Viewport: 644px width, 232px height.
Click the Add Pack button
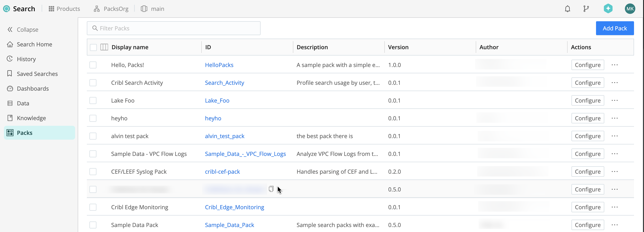pos(614,28)
